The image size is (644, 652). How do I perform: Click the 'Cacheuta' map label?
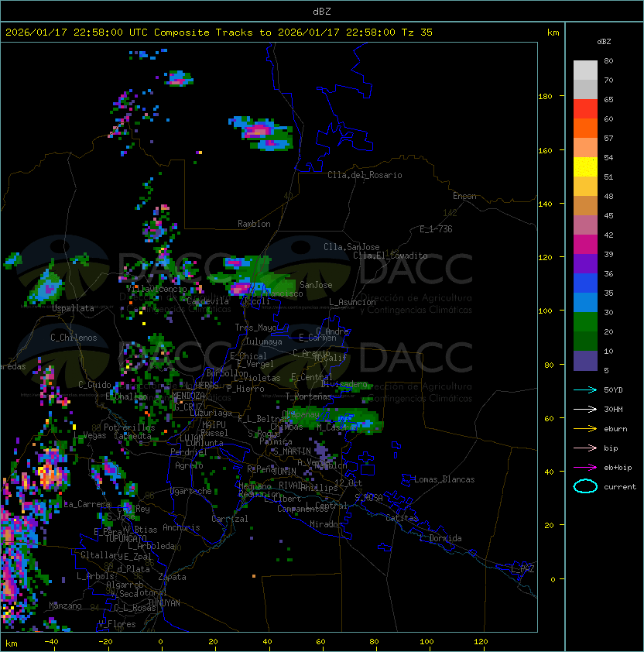pyautogui.click(x=132, y=436)
